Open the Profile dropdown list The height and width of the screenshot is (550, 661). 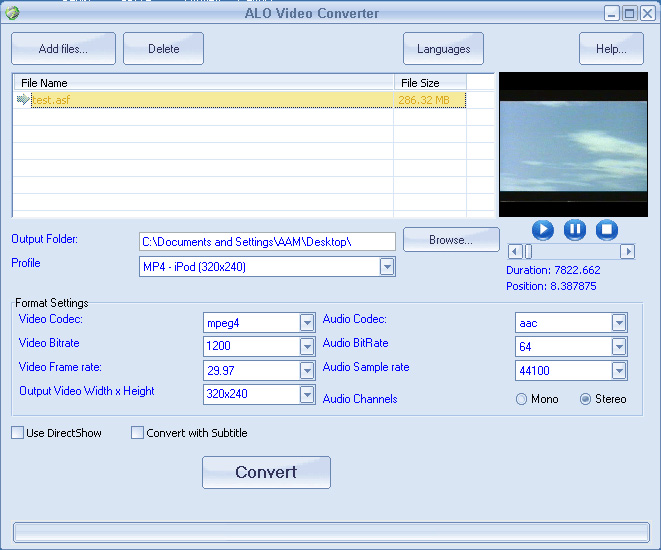click(x=387, y=267)
